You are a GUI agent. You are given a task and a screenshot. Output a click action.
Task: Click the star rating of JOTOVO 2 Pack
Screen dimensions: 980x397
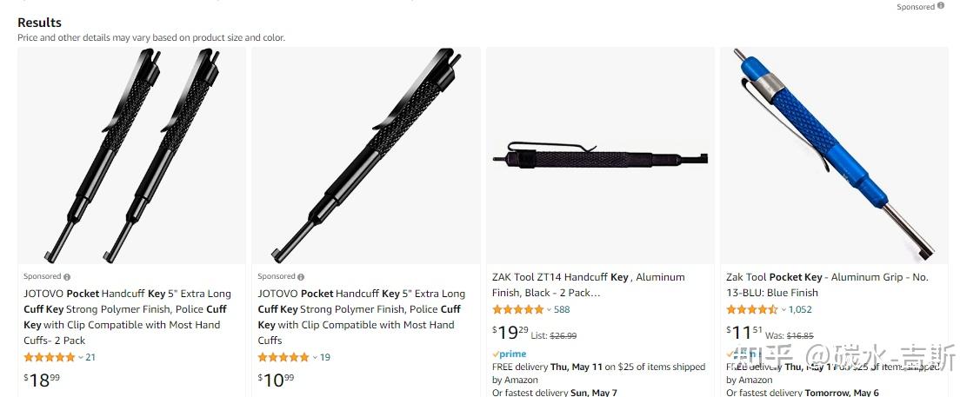point(49,357)
